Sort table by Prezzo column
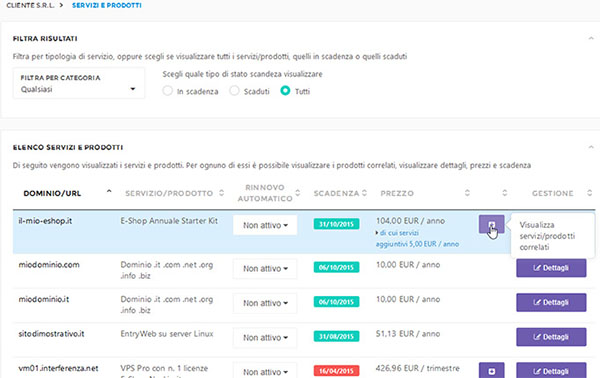Screen dimensions: 600x378 397,193
